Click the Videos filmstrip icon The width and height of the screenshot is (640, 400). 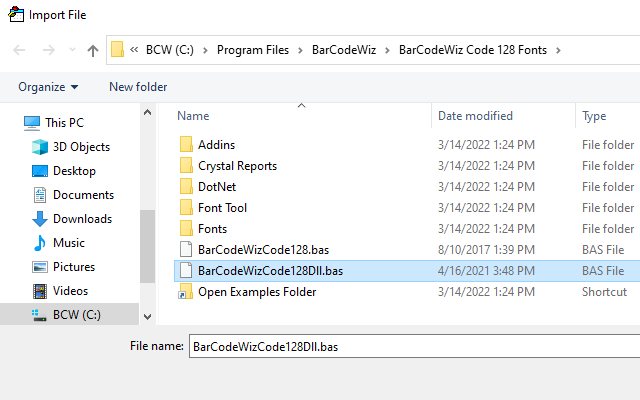40,291
